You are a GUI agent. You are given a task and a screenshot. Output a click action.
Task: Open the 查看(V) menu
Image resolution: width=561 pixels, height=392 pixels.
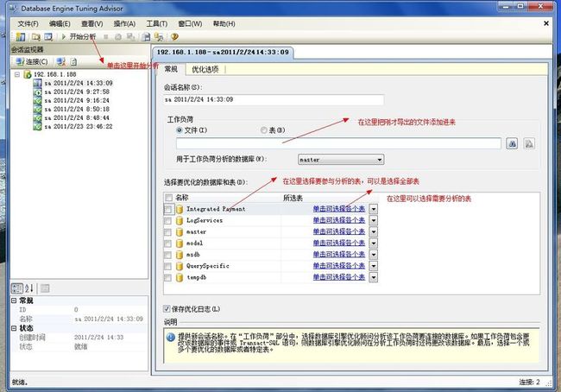[92, 24]
